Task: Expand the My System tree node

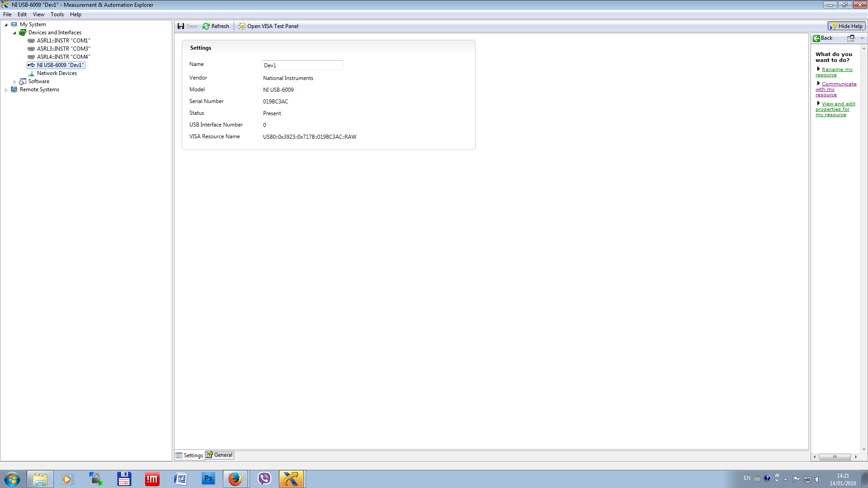Action: pos(6,24)
